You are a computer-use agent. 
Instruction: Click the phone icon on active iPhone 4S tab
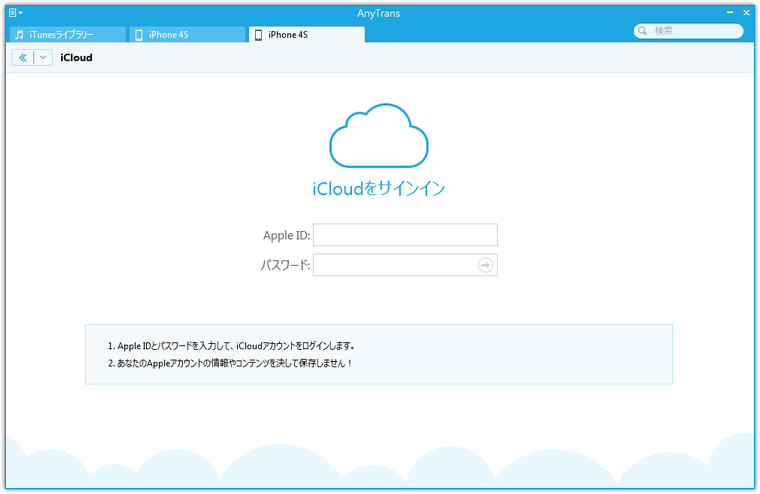click(258, 35)
